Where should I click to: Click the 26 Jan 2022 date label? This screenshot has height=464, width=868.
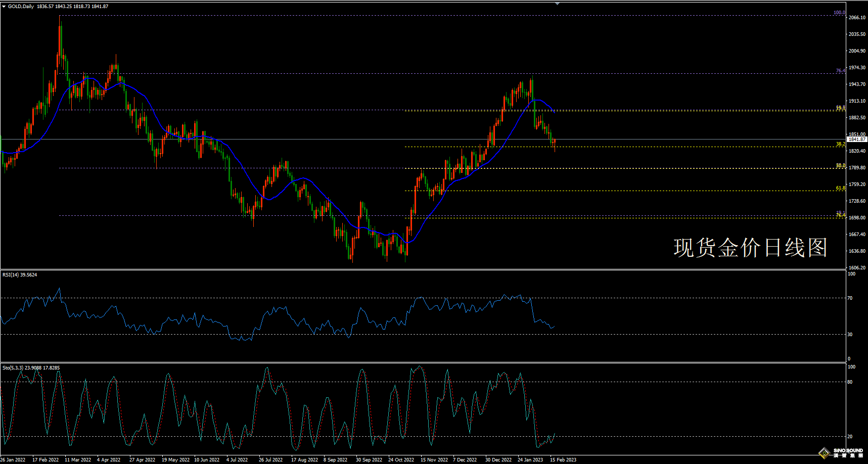click(x=13, y=460)
